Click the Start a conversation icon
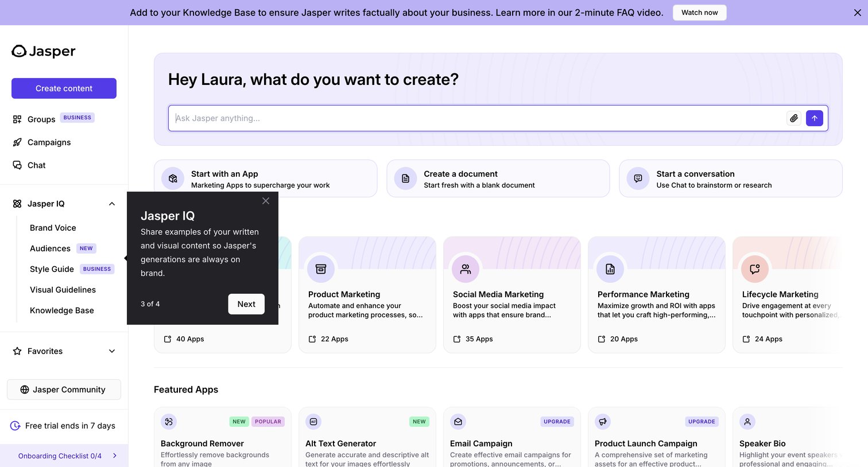 tap(638, 178)
